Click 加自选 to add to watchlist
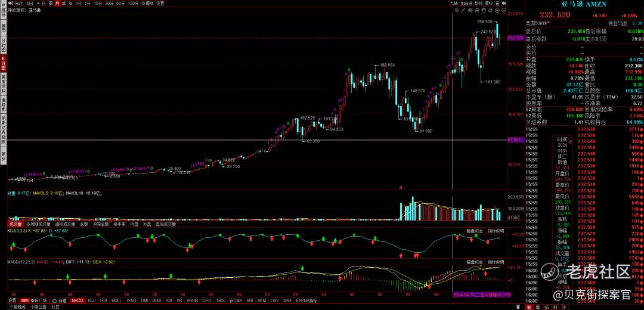 466,3
